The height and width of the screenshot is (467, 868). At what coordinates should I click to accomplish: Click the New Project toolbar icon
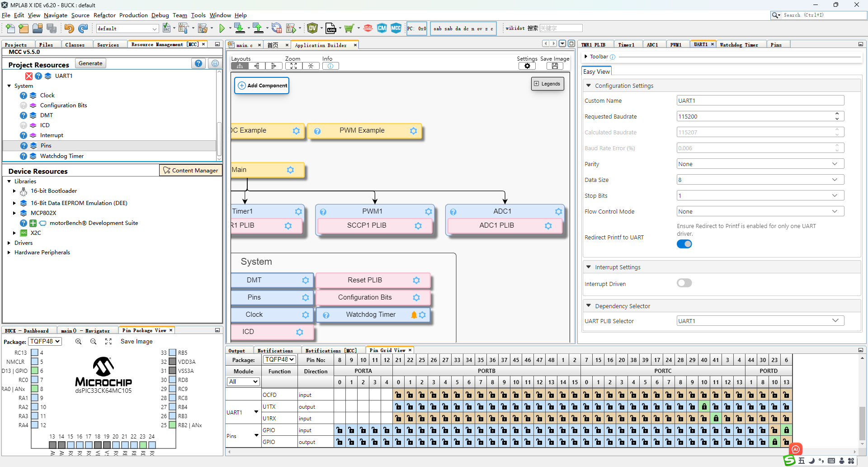[24, 28]
